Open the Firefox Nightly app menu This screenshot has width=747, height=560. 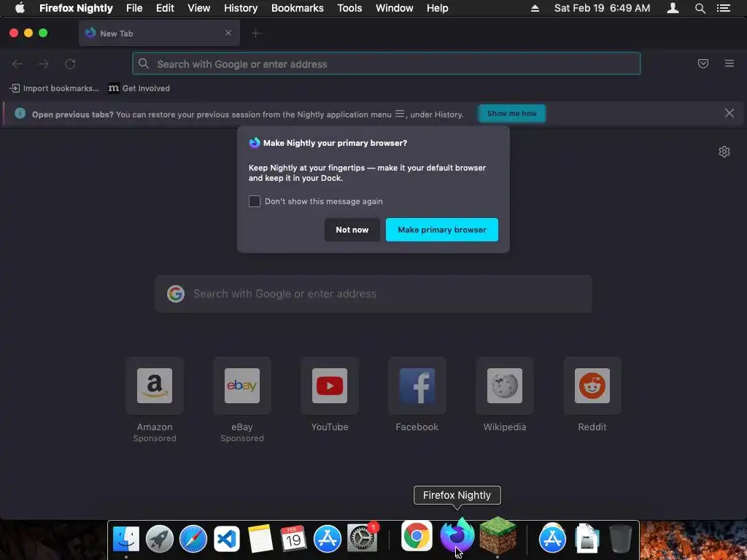pos(76,8)
